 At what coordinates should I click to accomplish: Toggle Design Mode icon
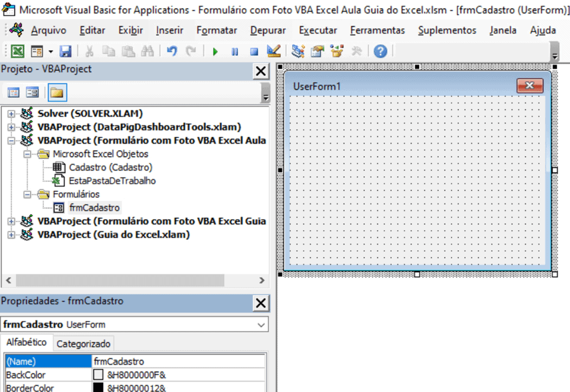point(273,51)
